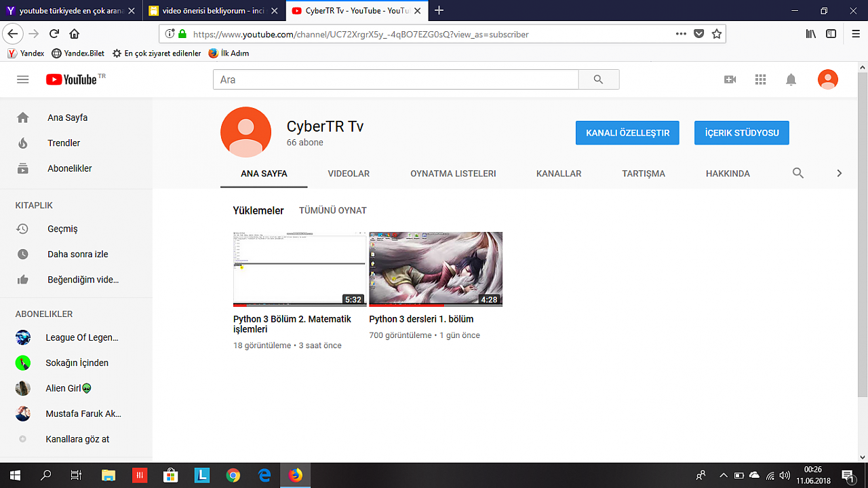Select the ANA SAYFA channel tab

(264, 174)
